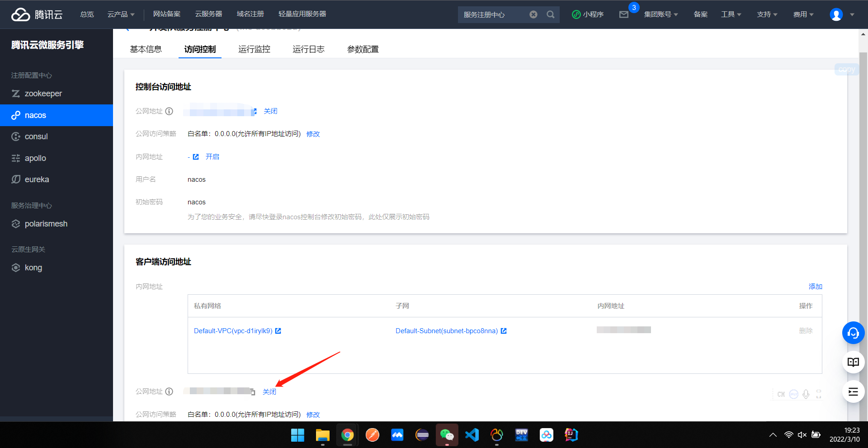Switch to the 运行监控 tab
This screenshot has width=868, height=448.
254,49
